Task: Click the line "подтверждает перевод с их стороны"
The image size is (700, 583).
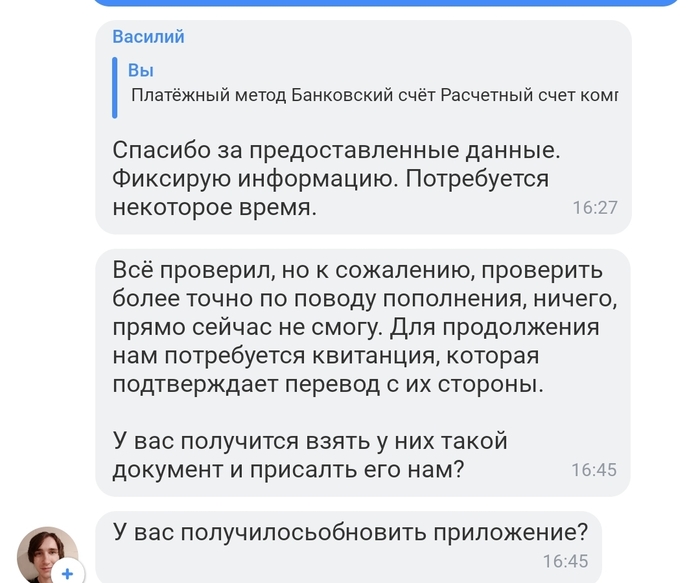Action: point(327,385)
